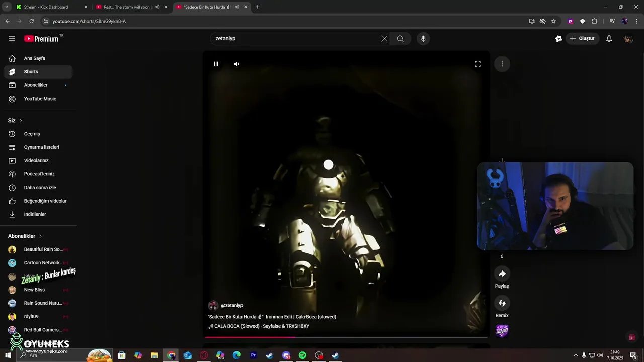This screenshot has width=644, height=362.
Task: Switch to Stream - Kick Dashboard tab
Action: coord(46,7)
